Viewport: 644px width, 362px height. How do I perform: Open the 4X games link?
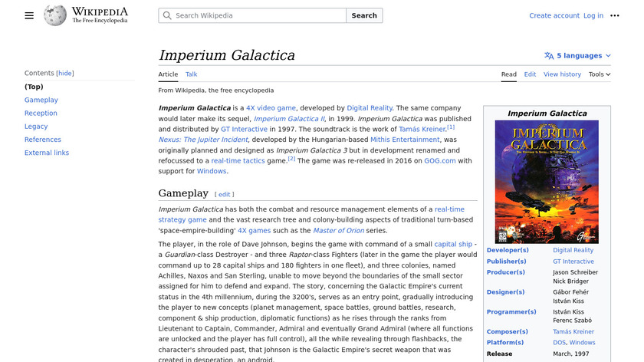255,231
